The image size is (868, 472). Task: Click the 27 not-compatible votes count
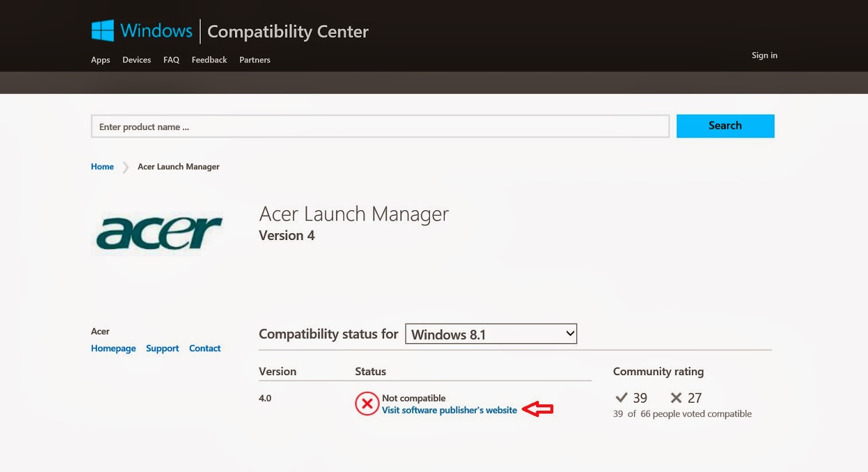694,398
